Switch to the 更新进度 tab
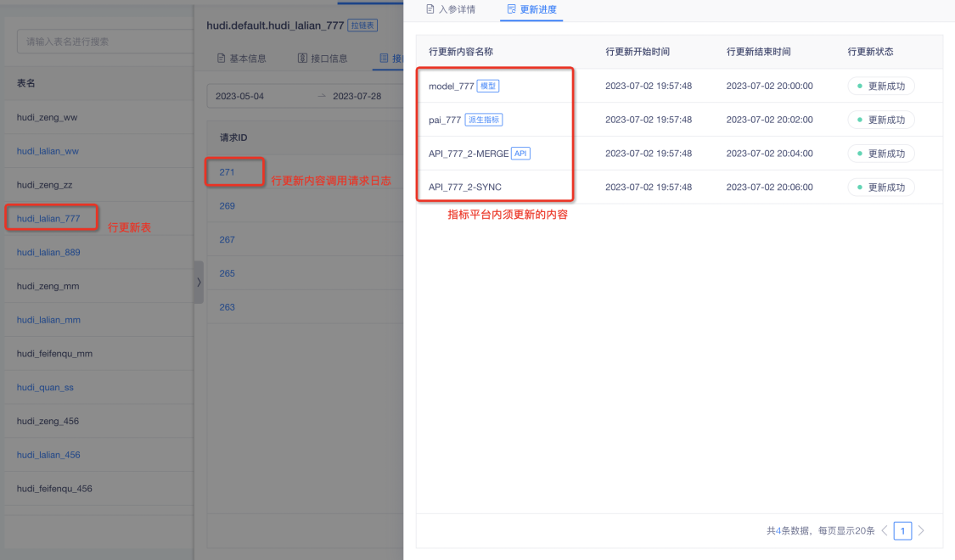Screen dimensions: 955x560 tap(531, 9)
